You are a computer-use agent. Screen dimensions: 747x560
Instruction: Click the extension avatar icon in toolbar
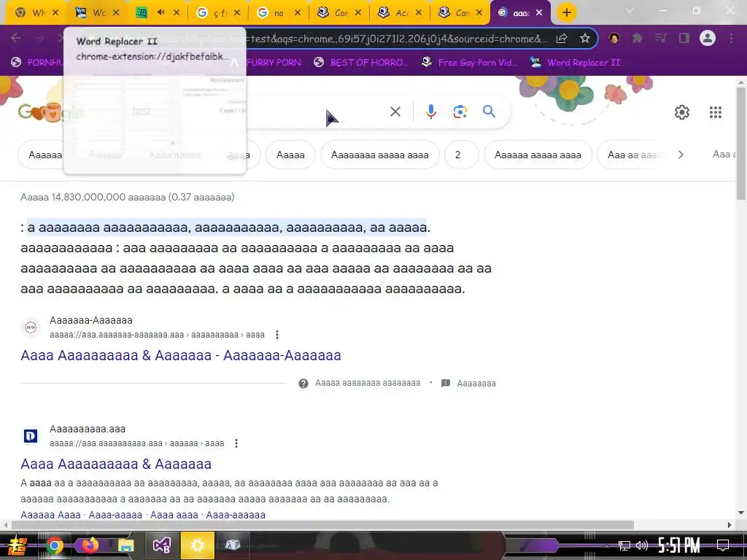tap(614, 38)
